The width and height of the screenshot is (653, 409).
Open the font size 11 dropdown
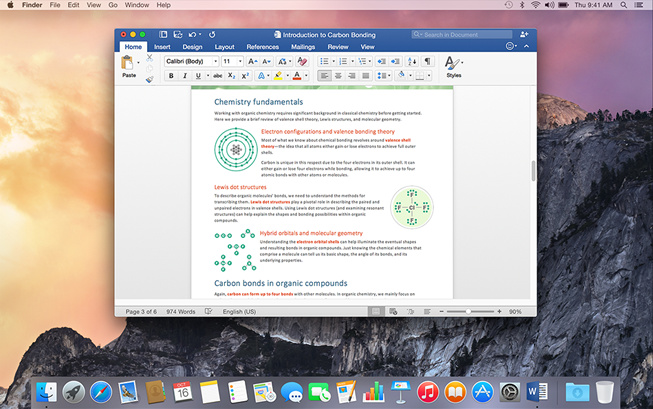(232, 61)
